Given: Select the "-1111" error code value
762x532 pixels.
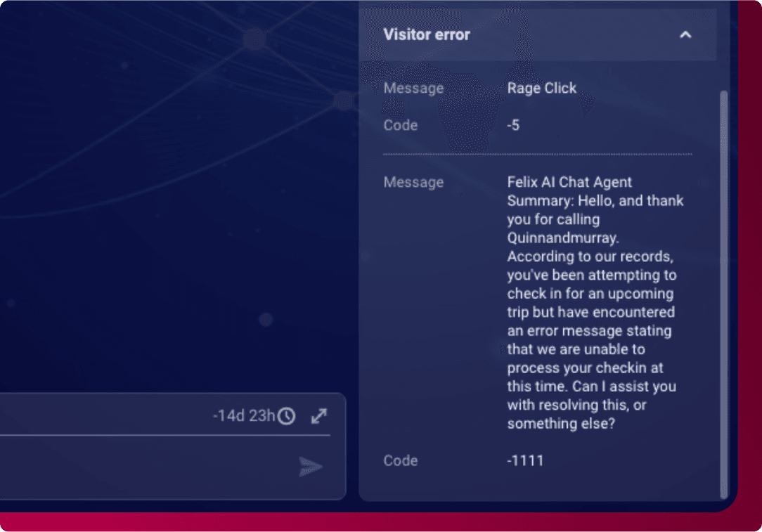Looking at the screenshot, I should [x=525, y=460].
